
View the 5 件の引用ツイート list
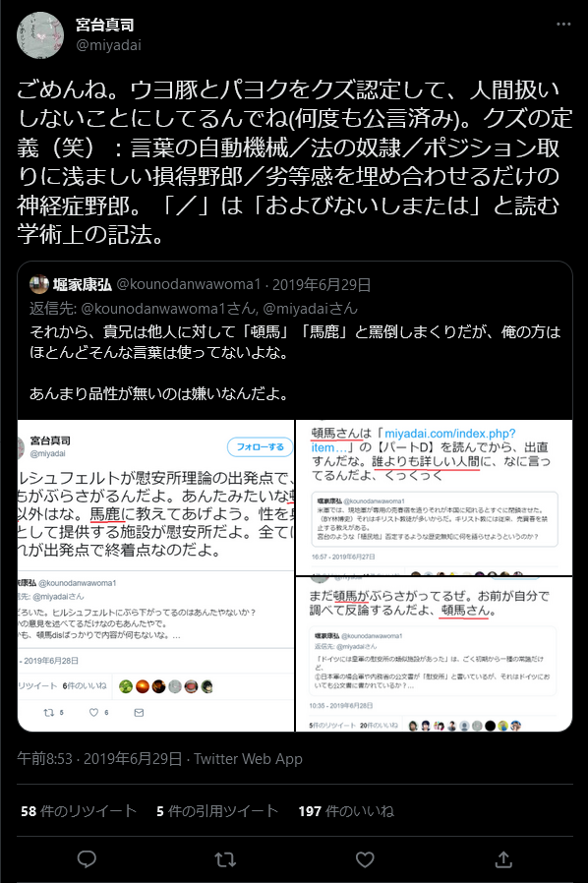click(x=217, y=811)
